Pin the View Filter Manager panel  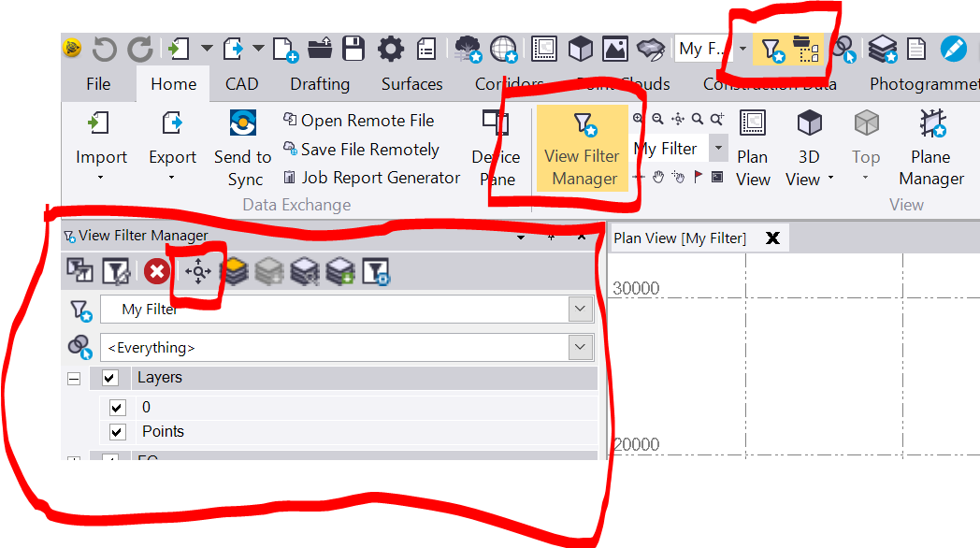[552, 236]
